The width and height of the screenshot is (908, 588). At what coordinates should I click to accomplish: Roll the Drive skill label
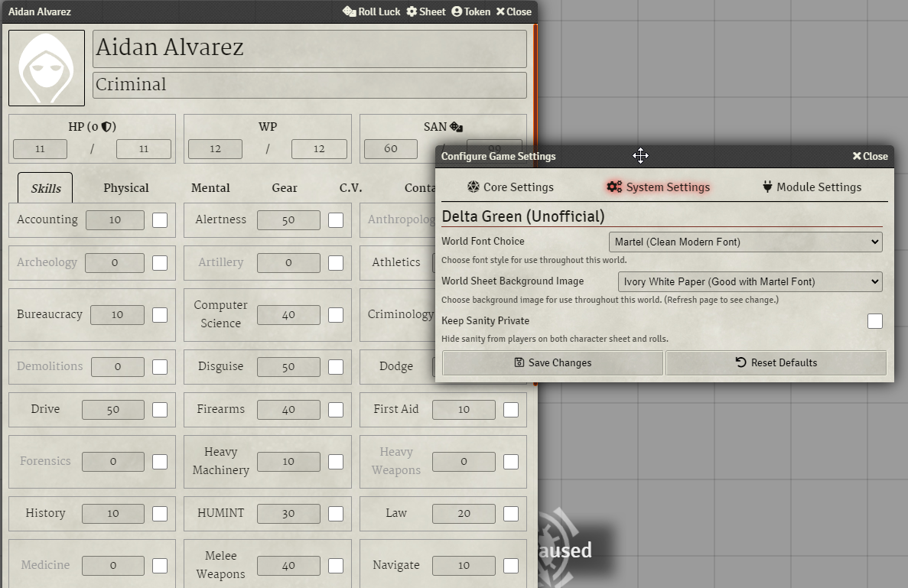45,408
